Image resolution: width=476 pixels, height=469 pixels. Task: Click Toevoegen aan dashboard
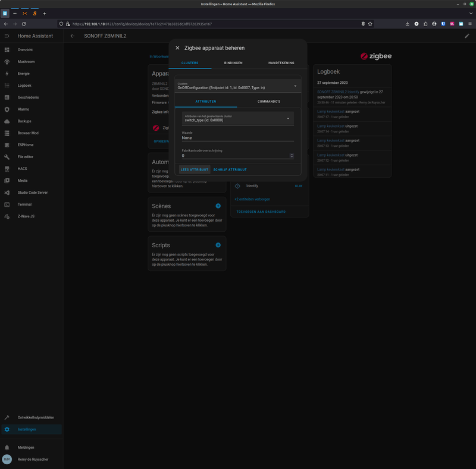tap(261, 212)
